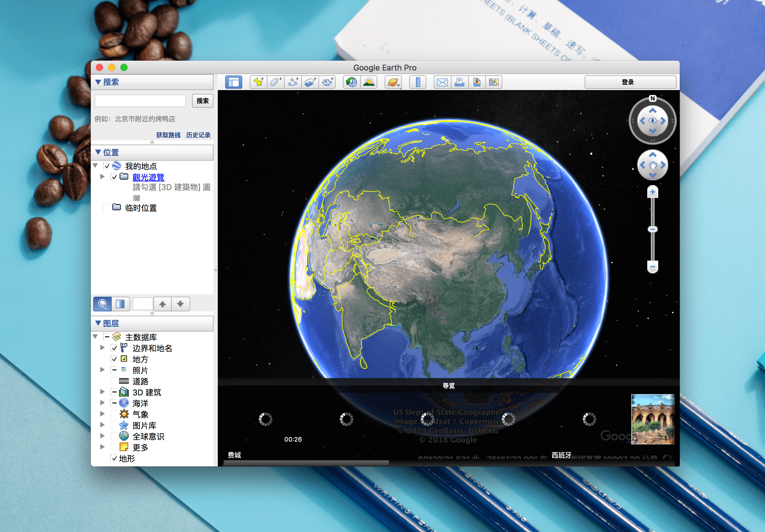Screen dimensions: 765x532
Task: Click the move-down arrow button in Places
Action: pos(181,304)
